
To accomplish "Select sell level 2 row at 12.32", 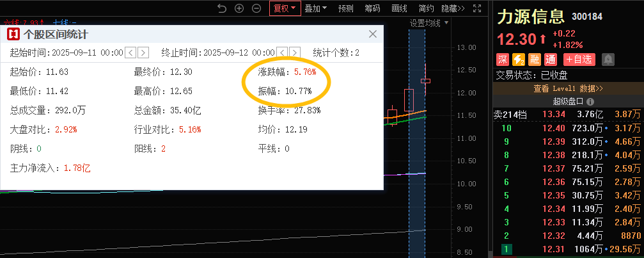I will [569, 236].
